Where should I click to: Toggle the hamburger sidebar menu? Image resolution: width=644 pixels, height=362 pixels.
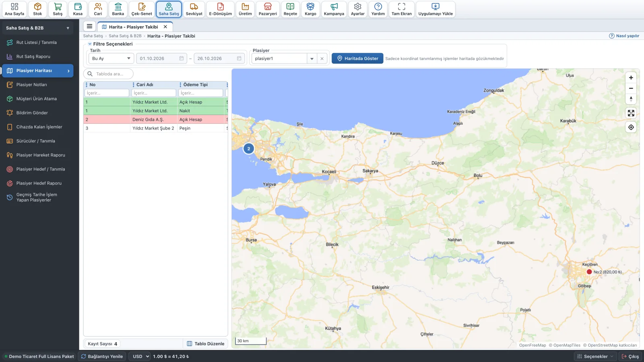(x=89, y=27)
